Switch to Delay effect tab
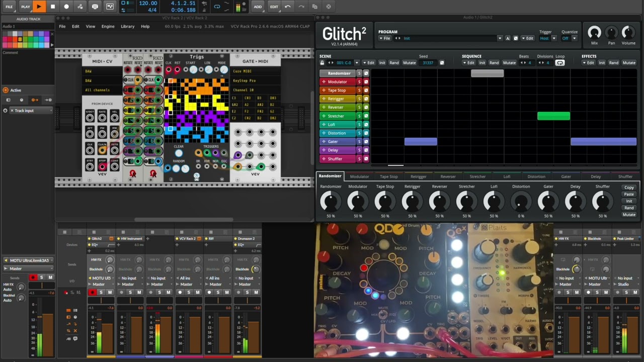The image size is (644, 362). 596,176
